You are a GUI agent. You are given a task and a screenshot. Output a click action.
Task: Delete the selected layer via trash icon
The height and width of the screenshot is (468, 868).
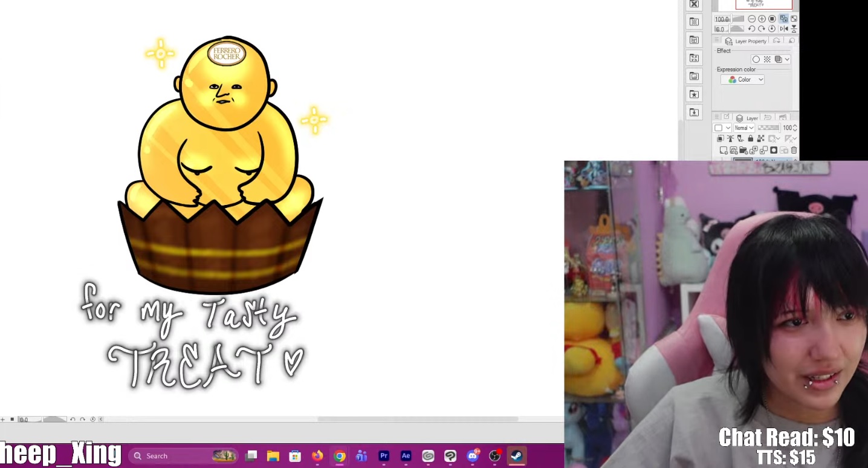[x=794, y=151]
